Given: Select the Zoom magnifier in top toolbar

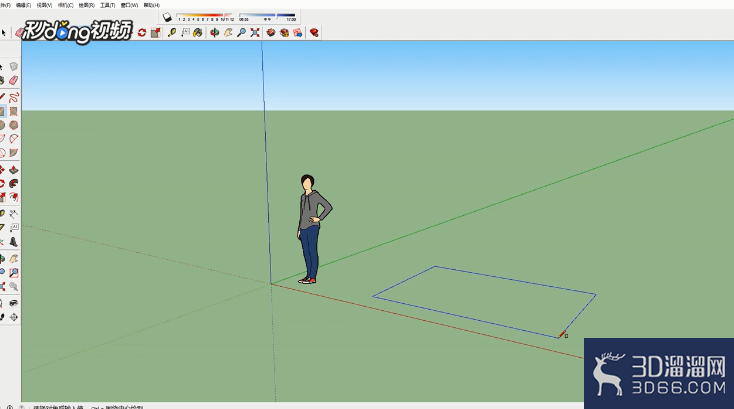Looking at the screenshot, I should point(242,32).
